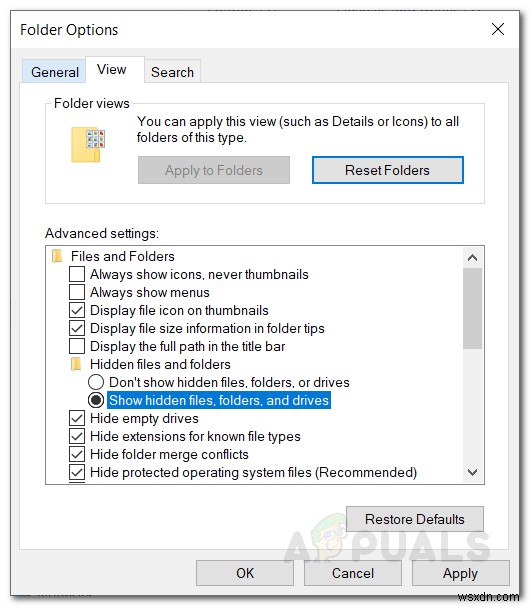531x607 pixels.
Task: Select Don't show hidden files radio button
Action: [x=96, y=382]
